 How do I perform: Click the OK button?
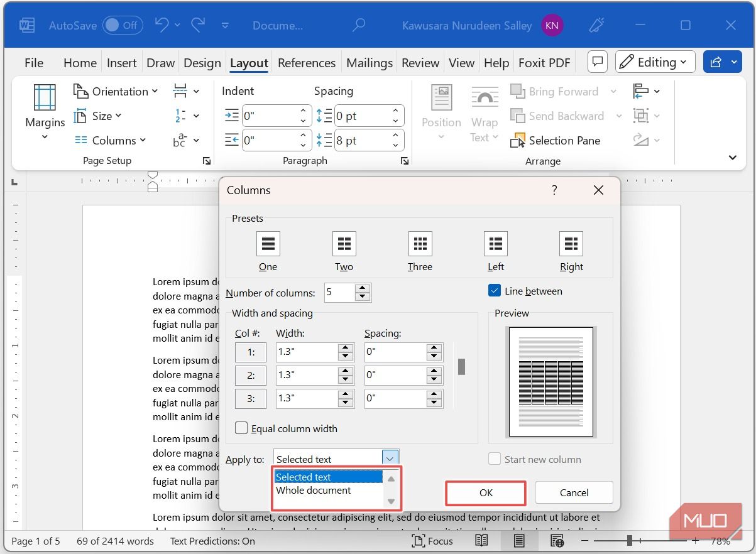pos(485,492)
